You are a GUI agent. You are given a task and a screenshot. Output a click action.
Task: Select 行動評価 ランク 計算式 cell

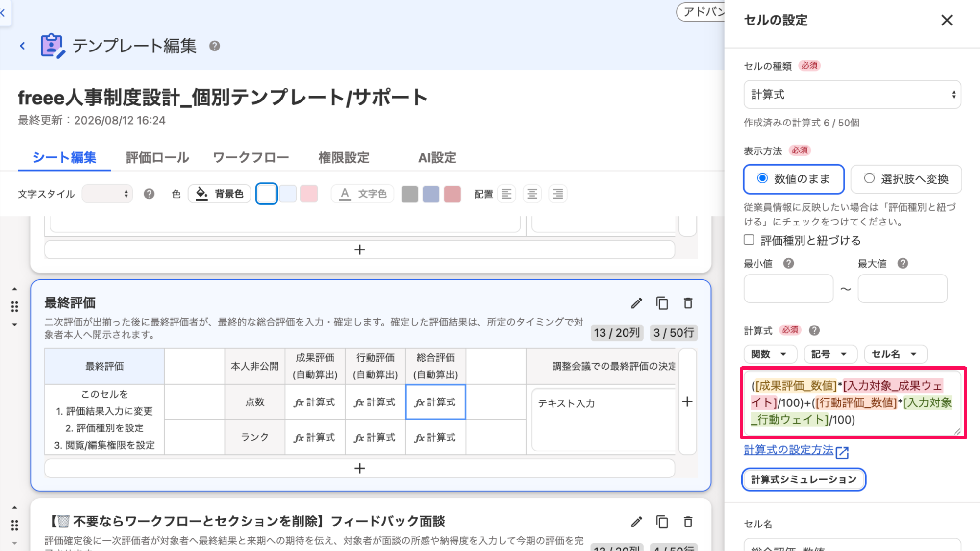(x=375, y=438)
